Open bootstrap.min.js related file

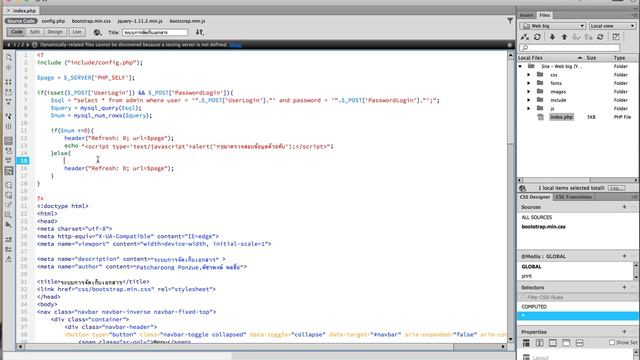point(187,21)
